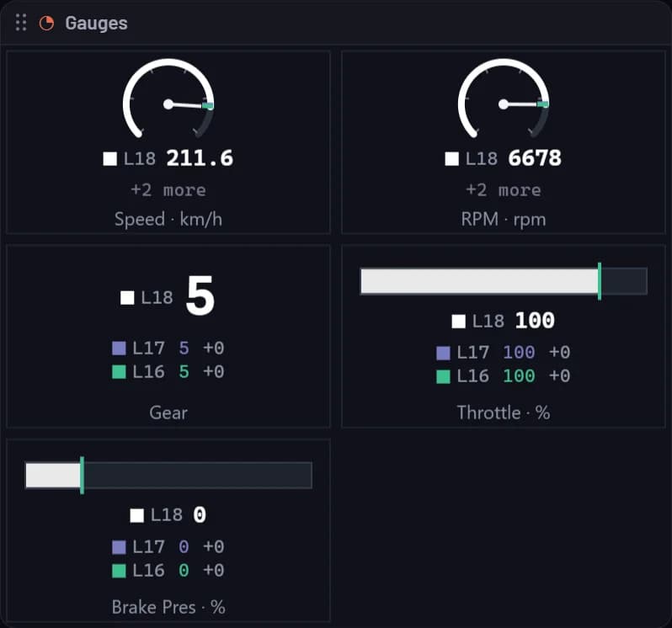This screenshot has height=628, width=672.
Task: Click the L17 label in the Gear card
Action: [148, 349]
